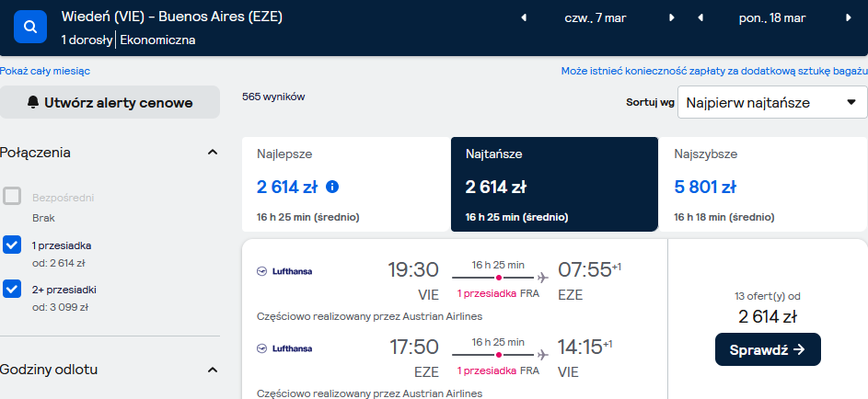The image size is (868, 399).
Task: Open Pokaż cały miesiąc link
Action: coord(45,72)
